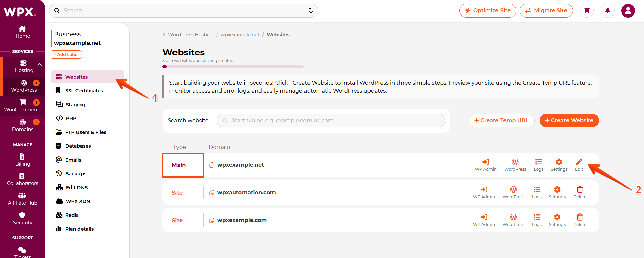Select Websites menu item
644x258 pixels.
pyautogui.click(x=87, y=77)
